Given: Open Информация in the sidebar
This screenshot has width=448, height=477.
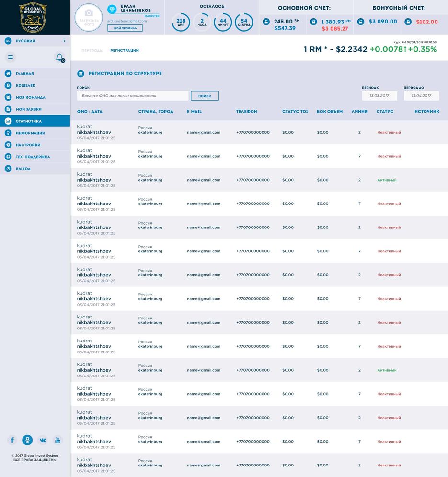Looking at the screenshot, I should 35,133.
